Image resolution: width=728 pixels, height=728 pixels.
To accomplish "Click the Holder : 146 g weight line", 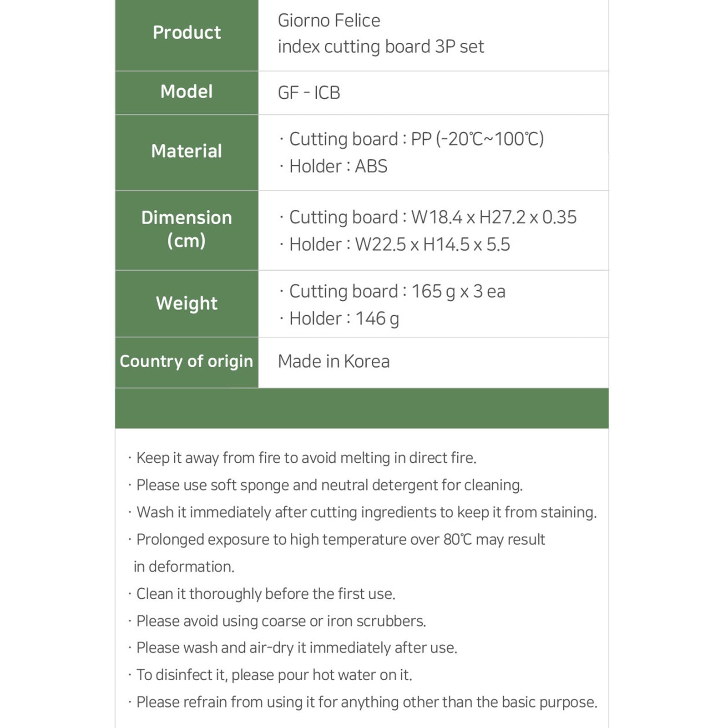I will click(344, 319).
